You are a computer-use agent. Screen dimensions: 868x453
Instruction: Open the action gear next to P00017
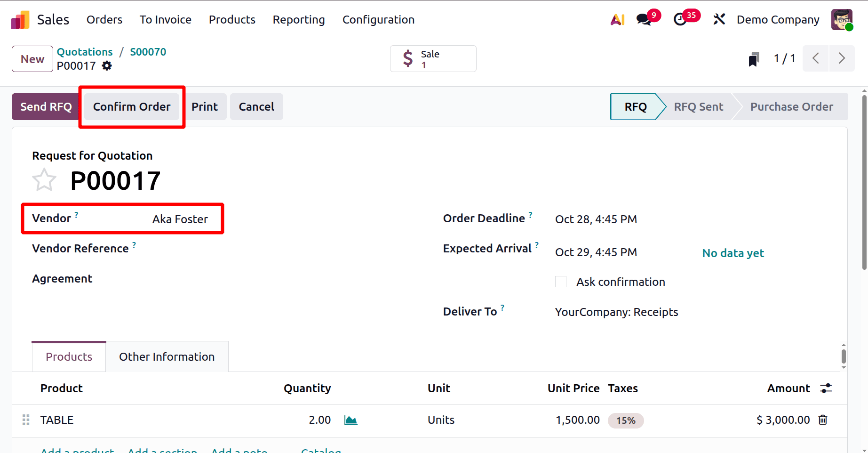[107, 66]
